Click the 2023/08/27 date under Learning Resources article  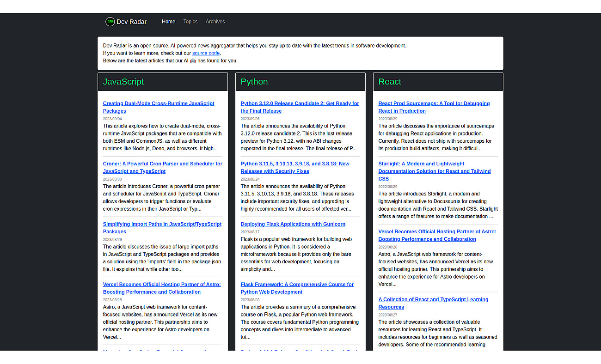(x=388, y=315)
